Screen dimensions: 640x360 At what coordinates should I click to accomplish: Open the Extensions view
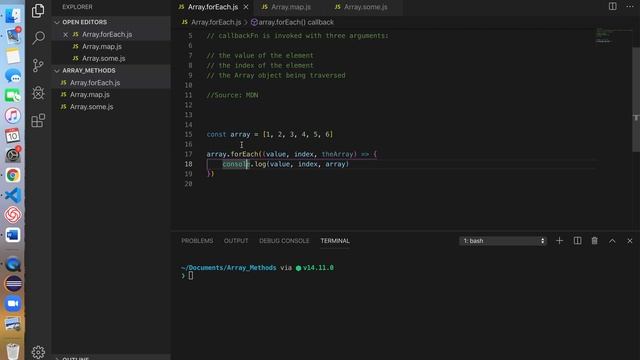(38, 121)
